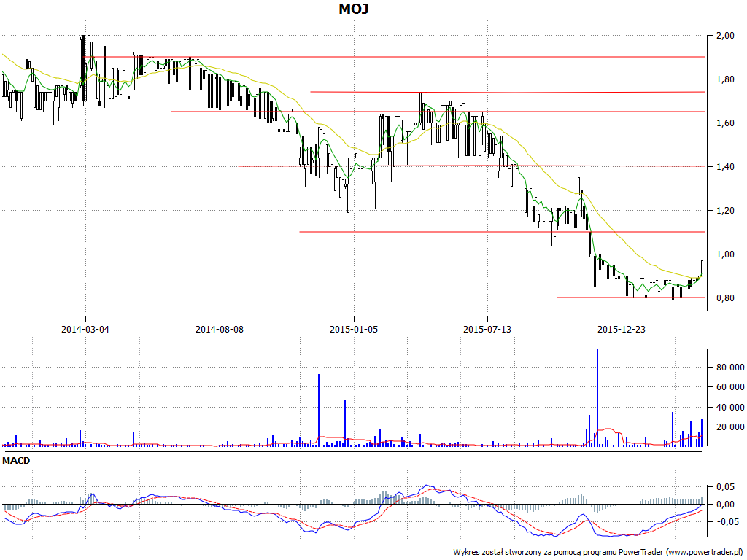The height and width of the screenshot is (560, 747).
Task: Click the 1,40 price axis label
Action: [725, 167]
